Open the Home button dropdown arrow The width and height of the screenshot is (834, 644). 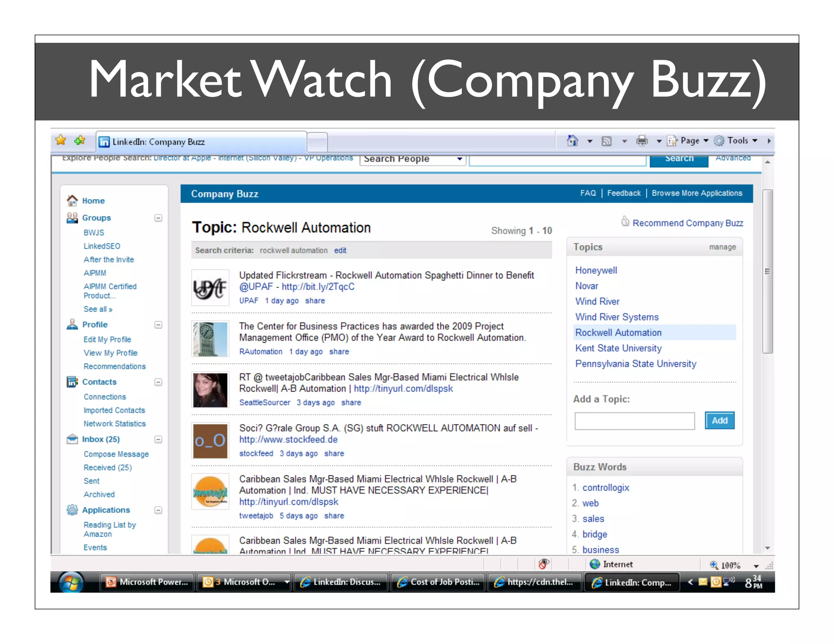click(590, 141)
